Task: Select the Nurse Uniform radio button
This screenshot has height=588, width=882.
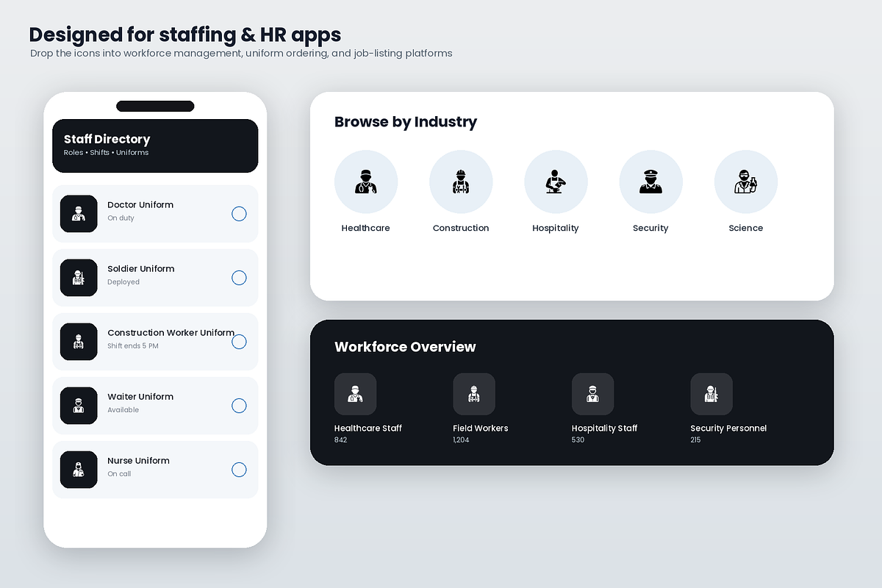Action: (239, 470)
